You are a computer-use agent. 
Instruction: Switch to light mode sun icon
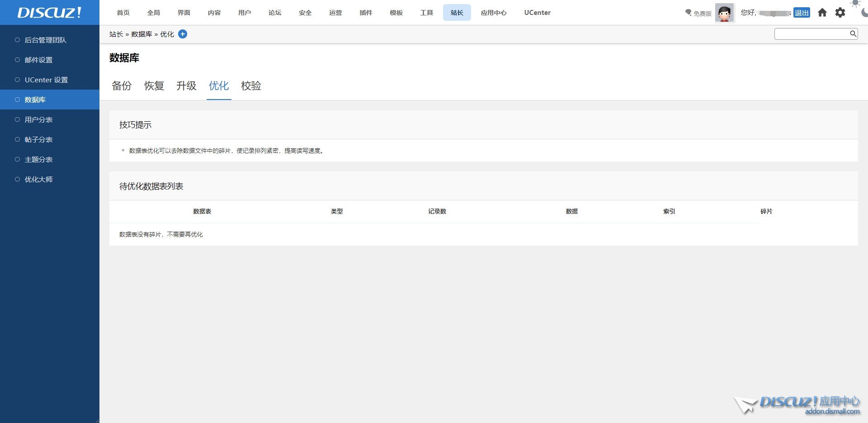tap(855, 4)
